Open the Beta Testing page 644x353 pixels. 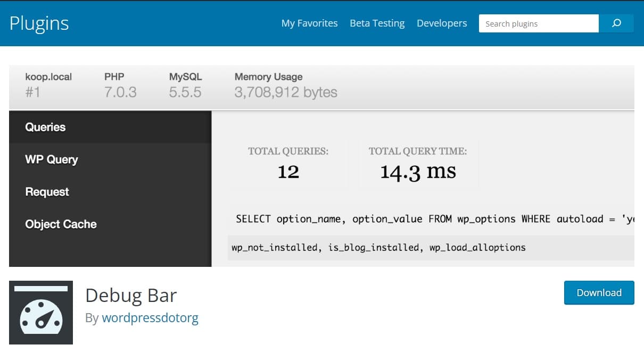[377, 23]
